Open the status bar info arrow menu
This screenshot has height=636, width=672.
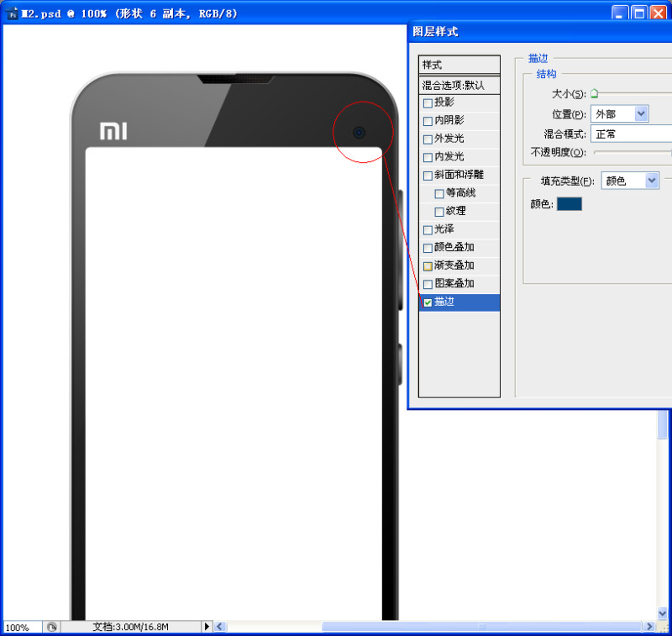(207, 627)
